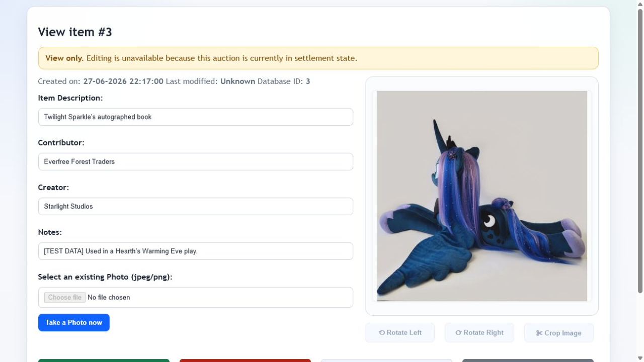Viewport: 644px width, 362px height.
Task: Click the created date '27-06-2026 22:17:00'
Action: (123, 81)
